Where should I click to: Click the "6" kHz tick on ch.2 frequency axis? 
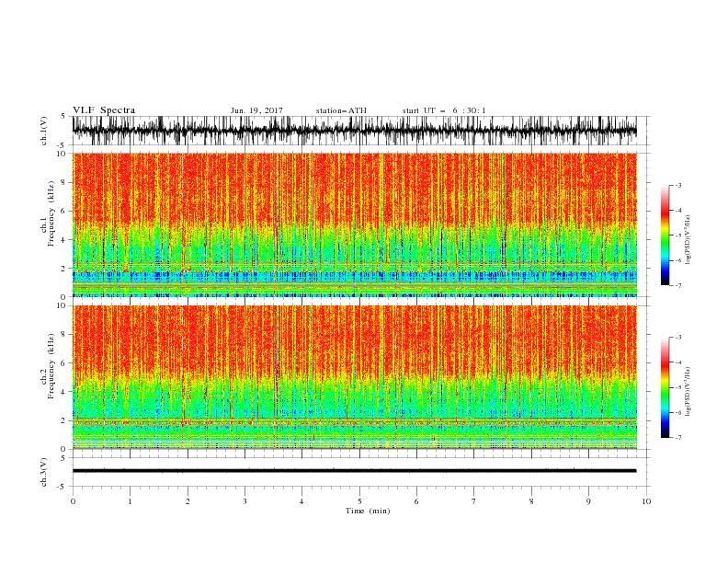point(63,362)
